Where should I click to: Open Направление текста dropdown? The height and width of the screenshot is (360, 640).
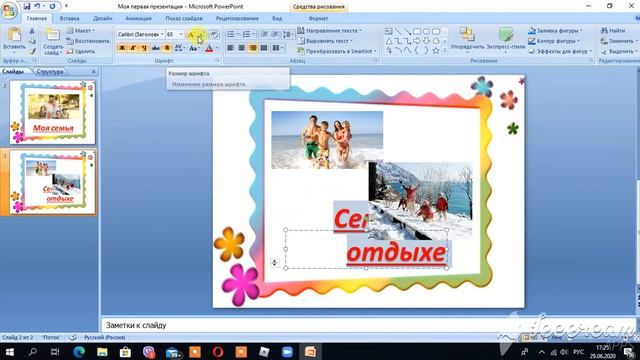tap(330, 31)
